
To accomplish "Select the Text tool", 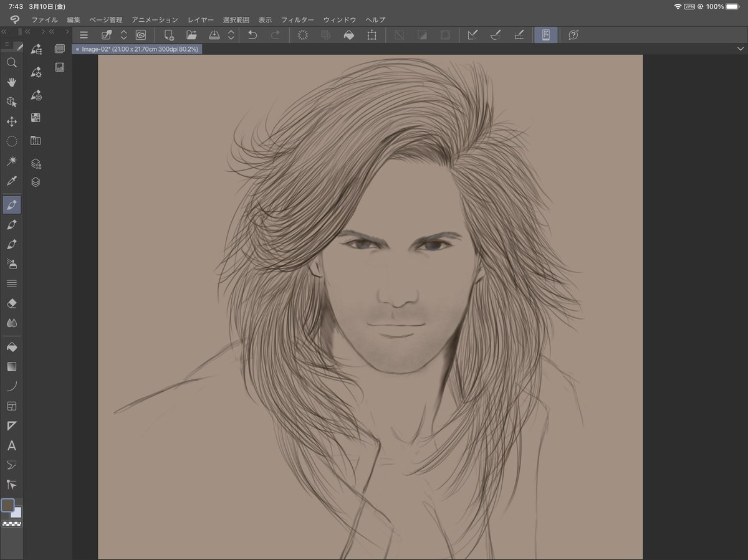I will tap(11, 446).
